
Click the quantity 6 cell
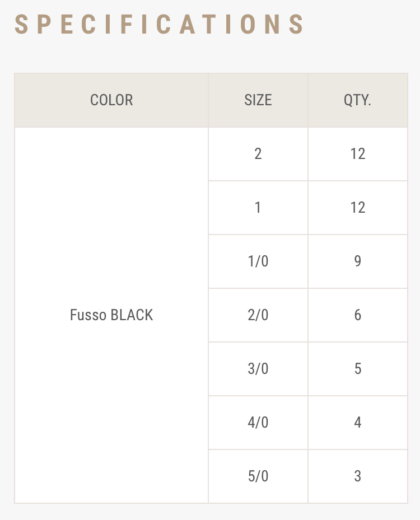(x=358, y=315)
